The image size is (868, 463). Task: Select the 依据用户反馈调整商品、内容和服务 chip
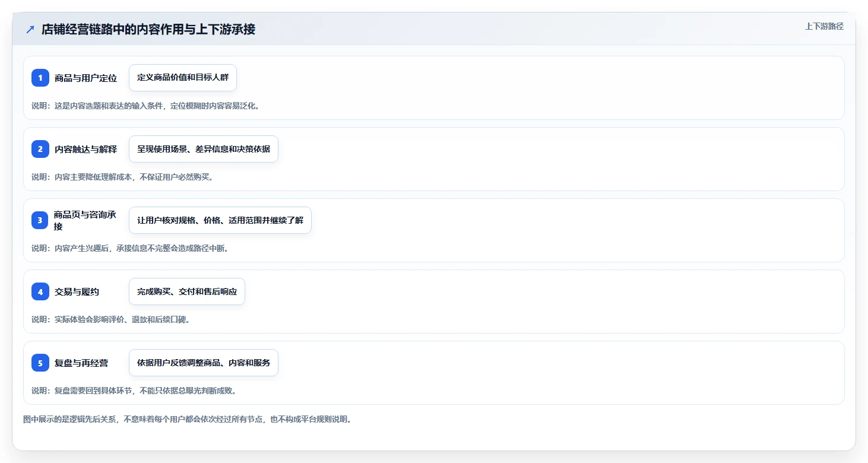pyautogui.click(x=204, y=363)
